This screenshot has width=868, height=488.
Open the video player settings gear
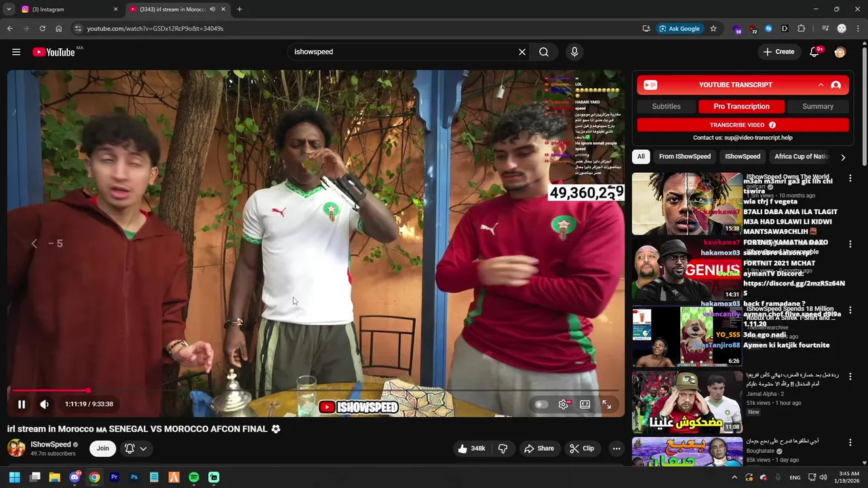click(x=563, y=404)
